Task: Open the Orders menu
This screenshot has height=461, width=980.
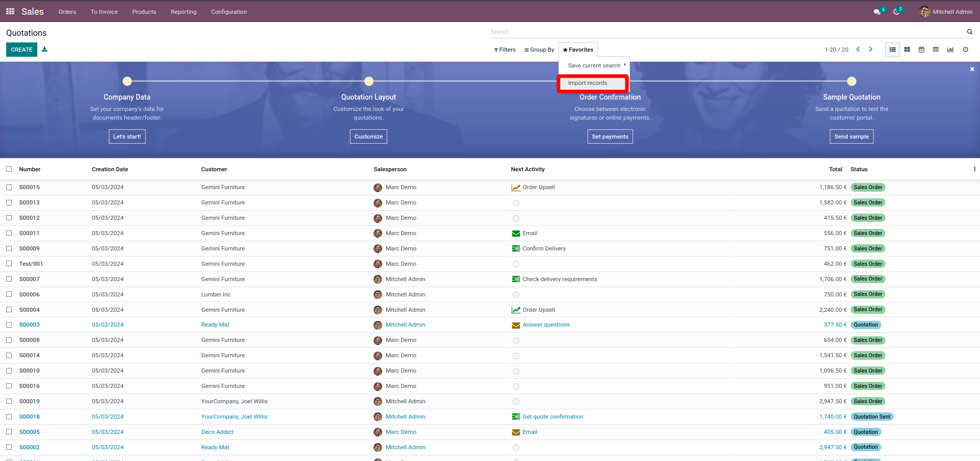Action: (67, 12)
